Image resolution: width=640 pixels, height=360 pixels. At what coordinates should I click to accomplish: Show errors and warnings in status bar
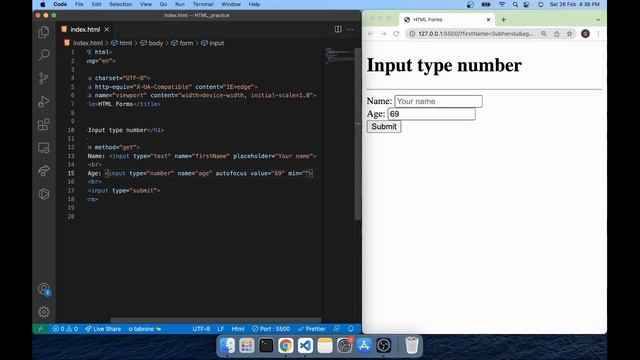(x=65, y=329)
